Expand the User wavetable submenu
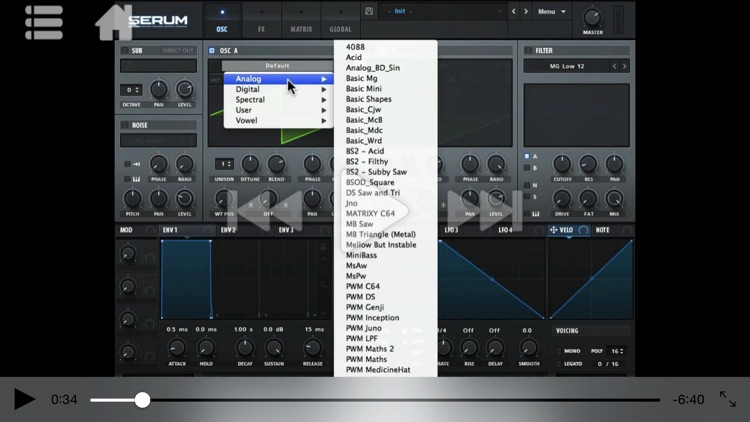The height and width of the screenshot is (422, 750). click(278, 110)
